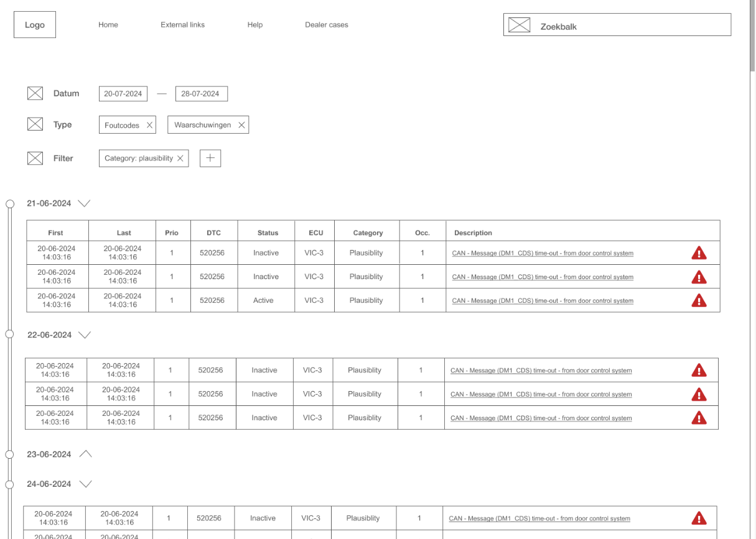
Task: Click the Filter placeholder icon
Action: coord(35,159)
